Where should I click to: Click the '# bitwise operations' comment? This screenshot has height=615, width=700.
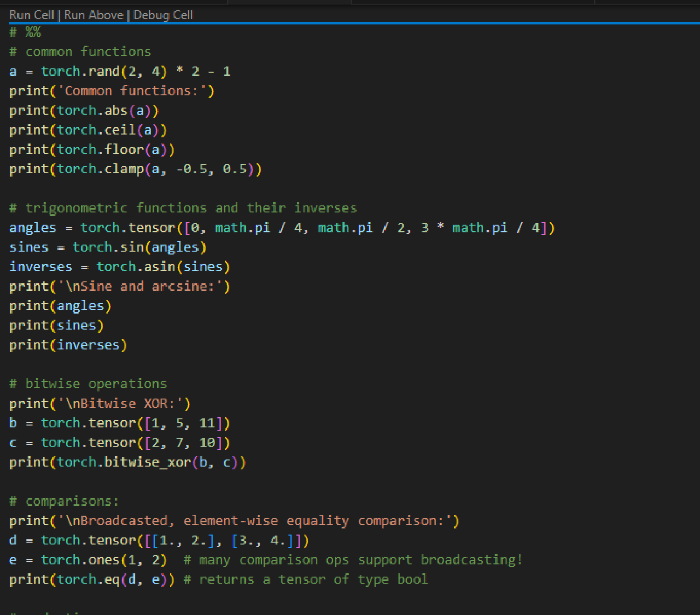click(88, 384)
